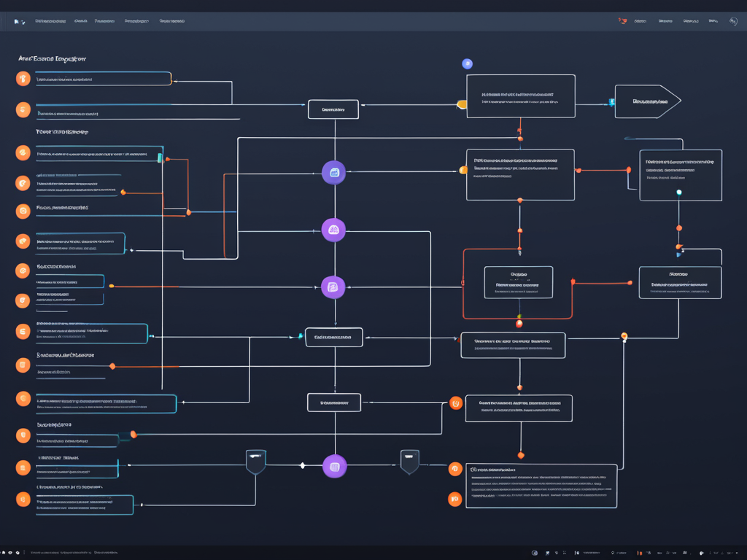This screenshot has width=747, height=560.
Task: Click the shield node left of the bottom purple node
Action: coord(255,462)
